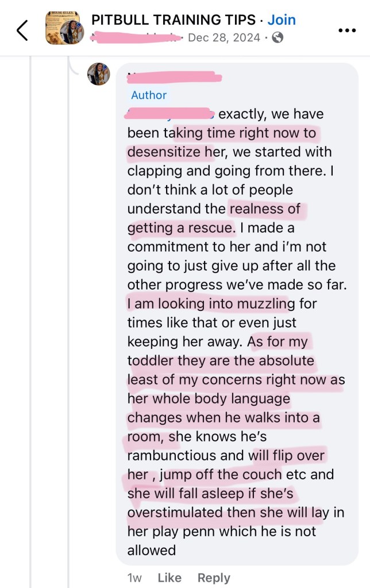
Task: Tap the back arrow
Action: coord(22,30)
